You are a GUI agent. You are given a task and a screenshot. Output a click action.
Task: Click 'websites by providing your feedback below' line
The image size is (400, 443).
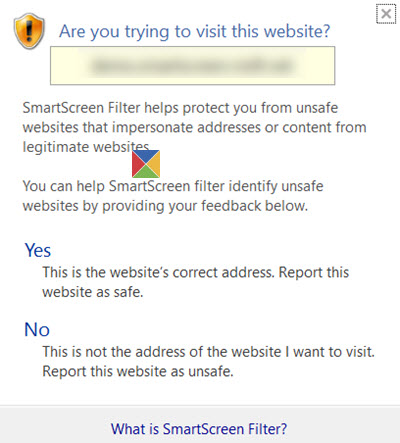(165, 206)
